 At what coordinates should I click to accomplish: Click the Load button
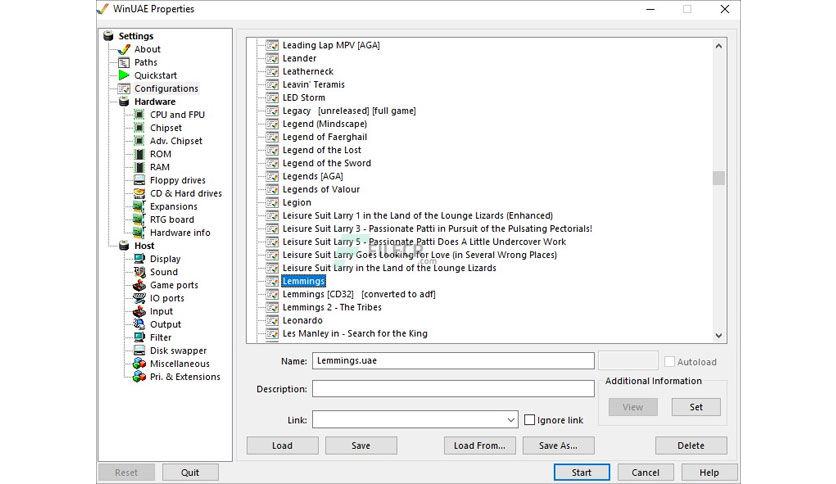click(x=283, y=446)
